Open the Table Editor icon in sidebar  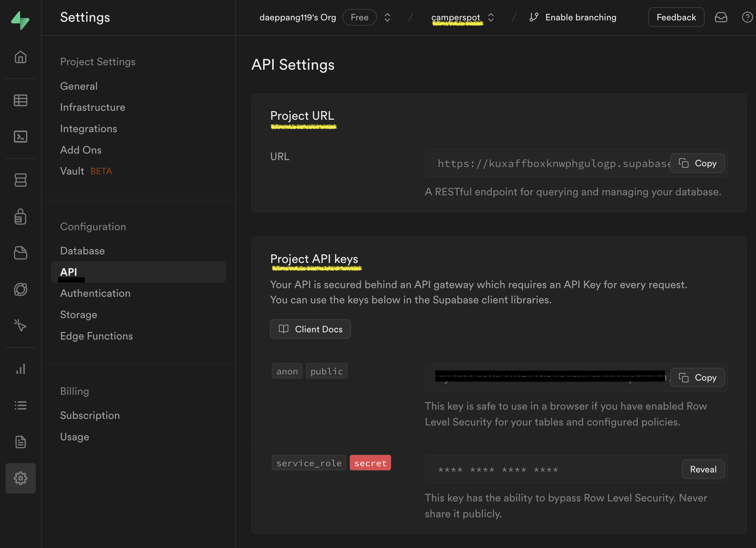(x=20, y=100)
